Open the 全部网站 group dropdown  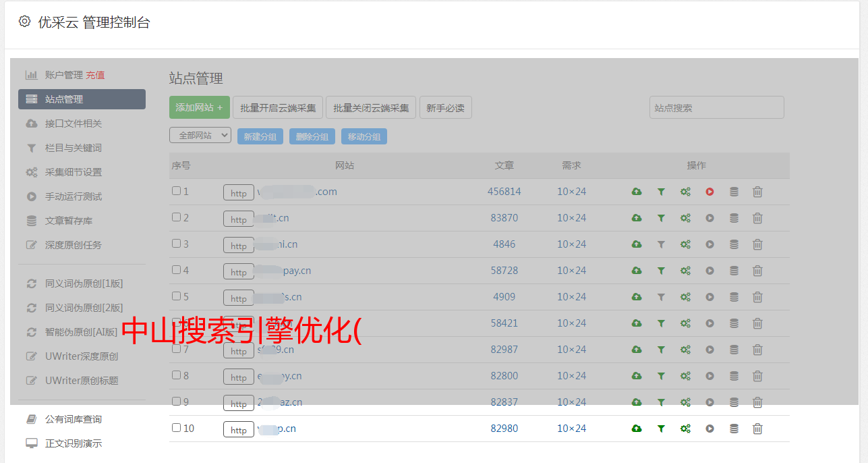200,136
